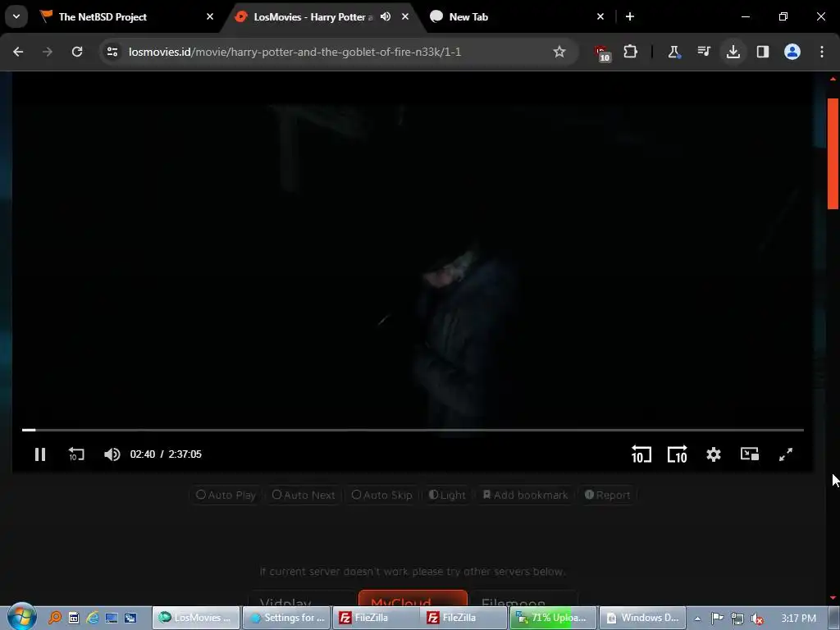Image resolution: width=840 pixels, height=630 pixels.
Task: Open Action Center flag tray icon
Action: click(x=717, y=619)
